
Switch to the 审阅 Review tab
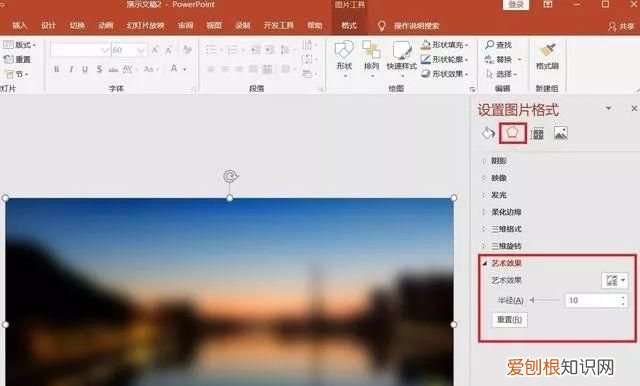tap(185, 26)
